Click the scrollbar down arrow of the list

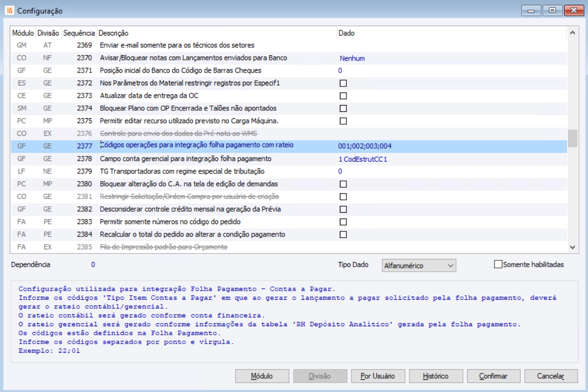(572, 247)
